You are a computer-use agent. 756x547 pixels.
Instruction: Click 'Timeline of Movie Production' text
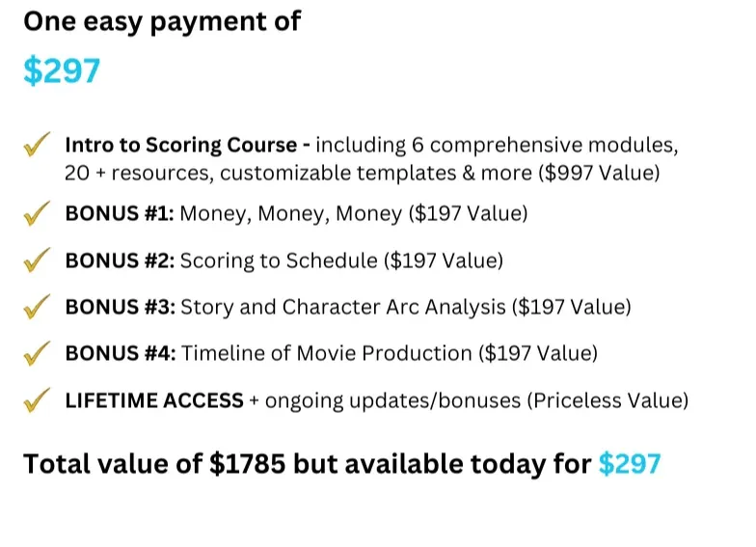[326, 353]
